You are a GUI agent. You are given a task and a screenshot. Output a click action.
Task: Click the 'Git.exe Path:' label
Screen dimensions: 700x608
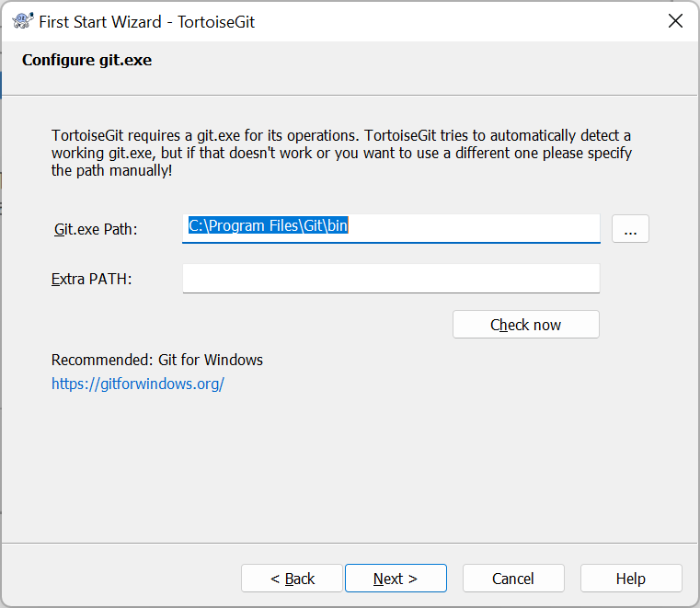click(96, 229)
